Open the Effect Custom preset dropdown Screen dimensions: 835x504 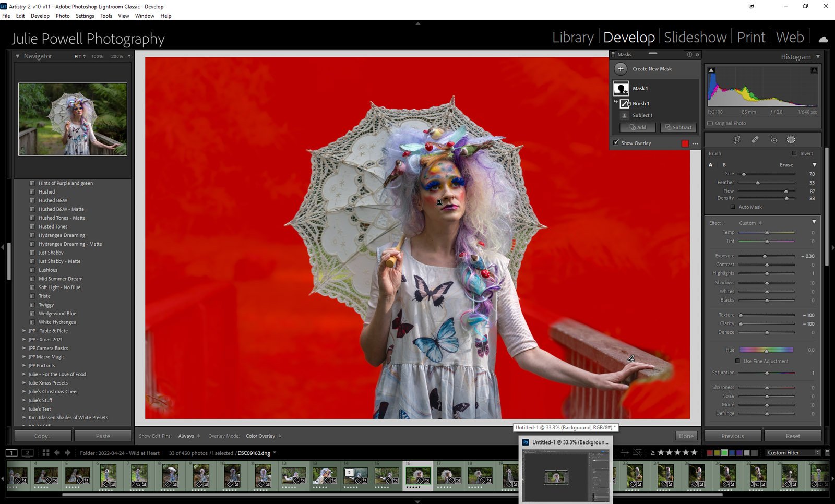coord(750,223)
